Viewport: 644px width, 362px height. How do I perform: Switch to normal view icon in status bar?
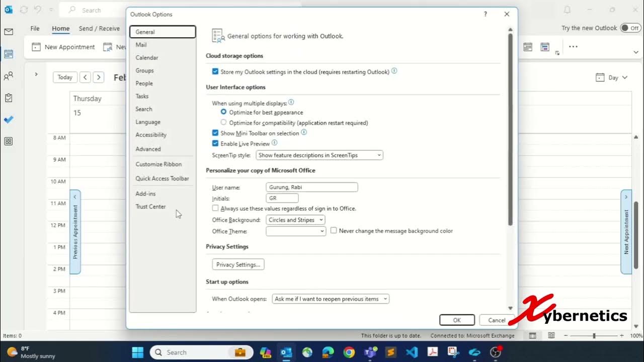click(x=532, y=335)
